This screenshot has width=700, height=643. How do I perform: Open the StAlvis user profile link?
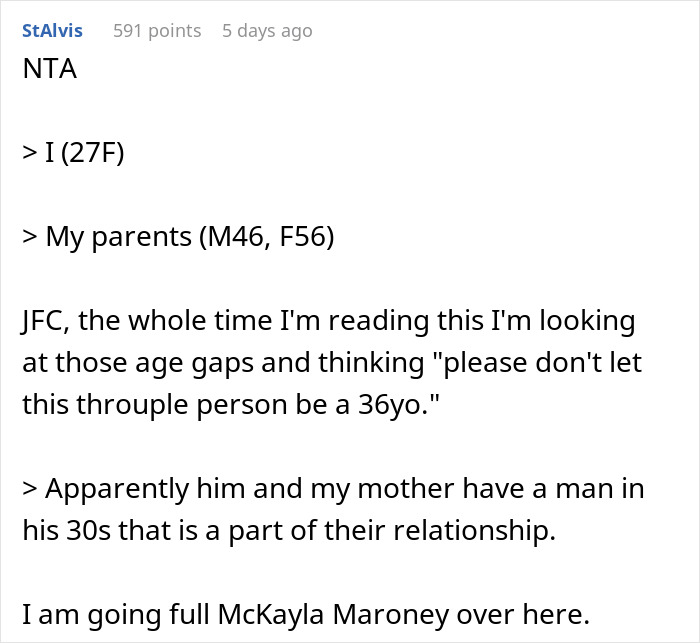52,31
